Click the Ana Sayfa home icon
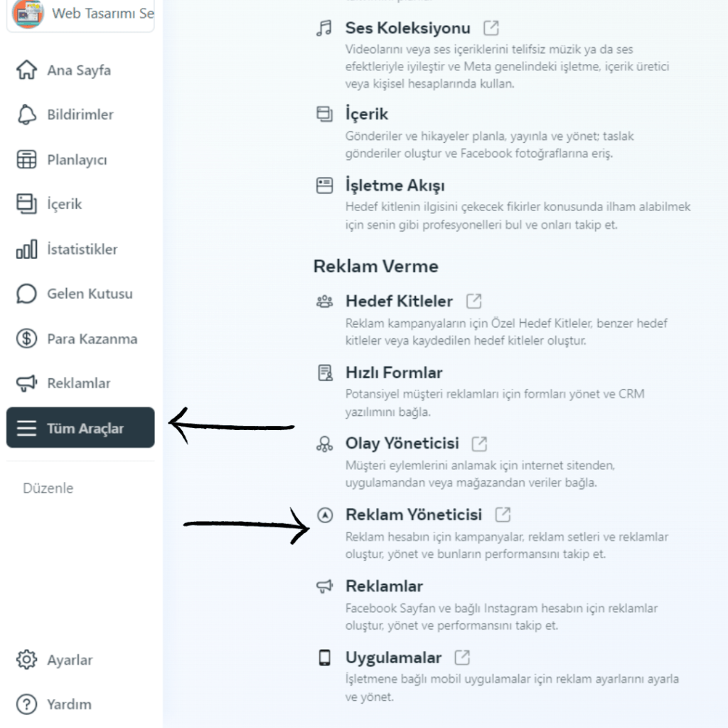728x728 pixels. coord(26,70)
